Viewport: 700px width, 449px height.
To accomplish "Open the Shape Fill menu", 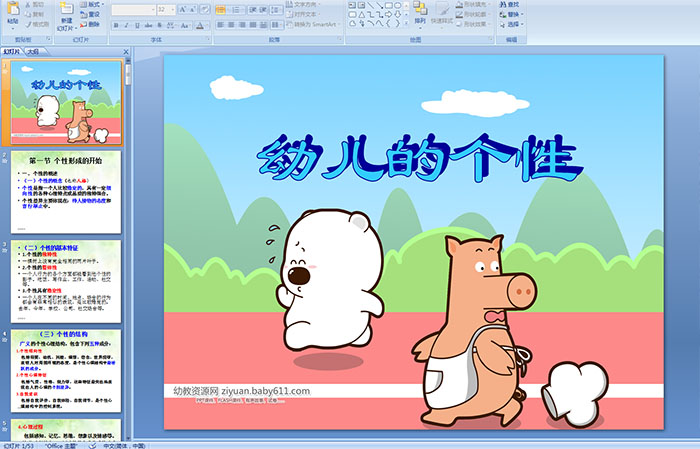I will [473, 4].
